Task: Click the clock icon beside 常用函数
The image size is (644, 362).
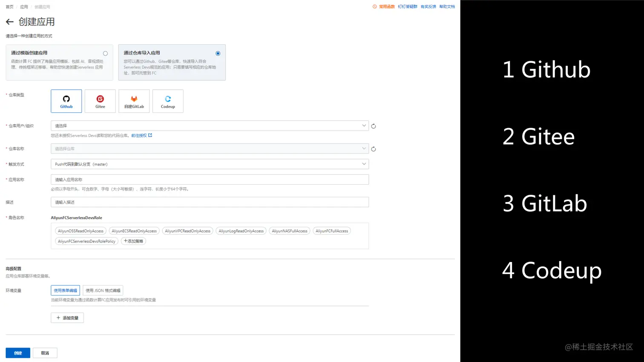Action: 375,6
